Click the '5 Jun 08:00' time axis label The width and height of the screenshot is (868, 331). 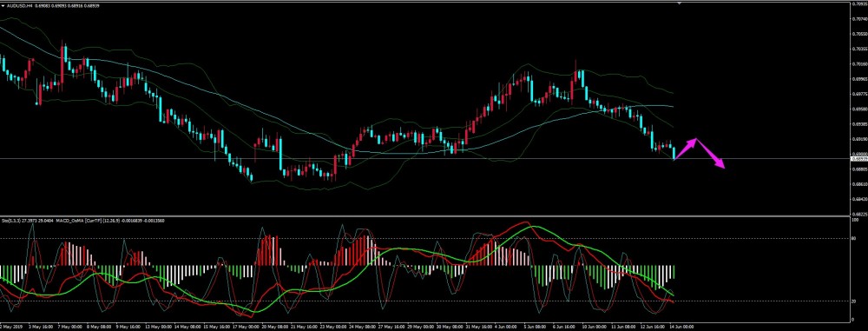click(x=536, y=328)
